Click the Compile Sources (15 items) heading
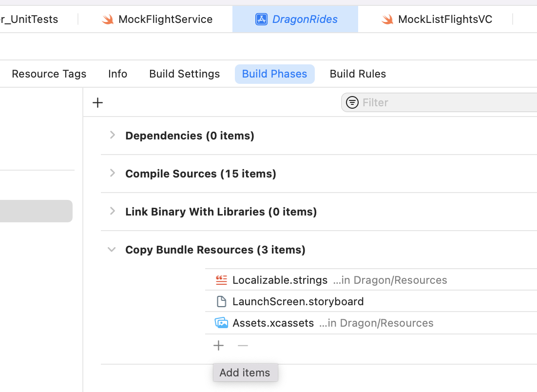 pos(201,174)
